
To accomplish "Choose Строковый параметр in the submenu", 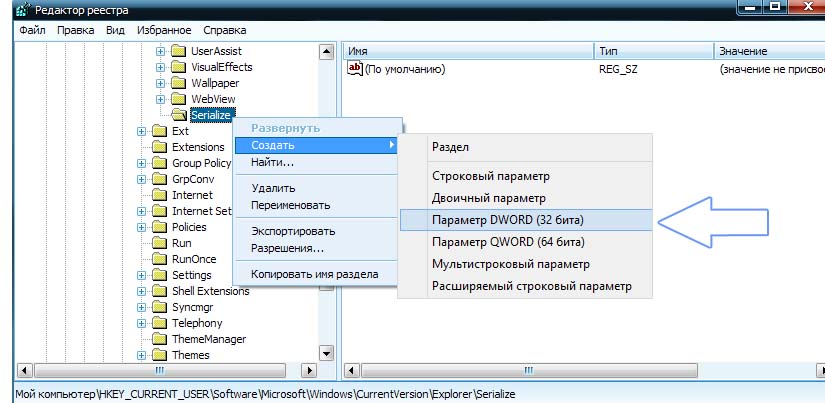I will (x=490, y=176).
